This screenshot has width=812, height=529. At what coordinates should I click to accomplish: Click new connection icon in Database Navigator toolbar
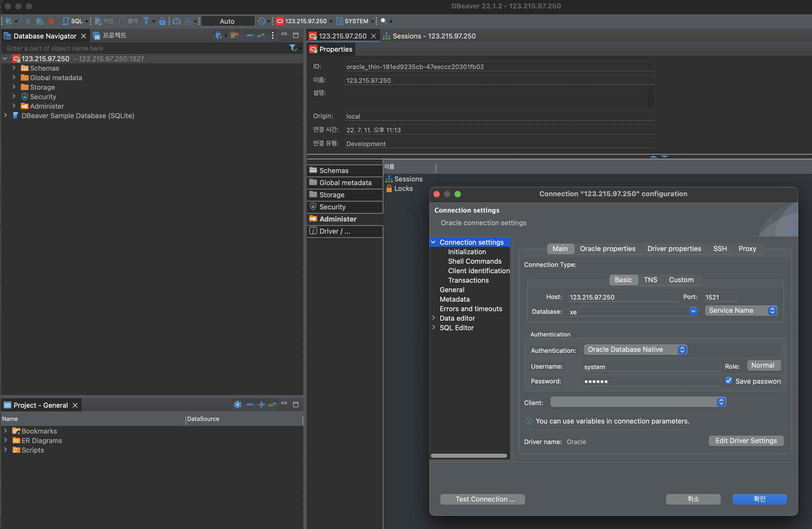[219, 36]
